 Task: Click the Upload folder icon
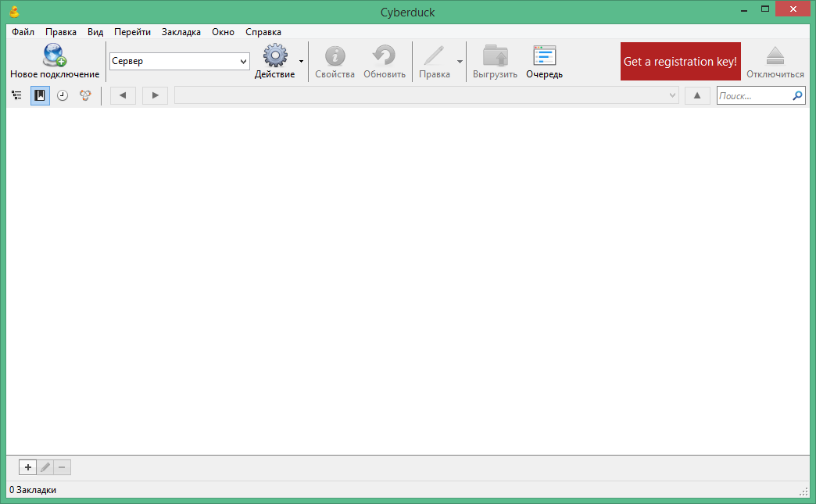[495, 55]
